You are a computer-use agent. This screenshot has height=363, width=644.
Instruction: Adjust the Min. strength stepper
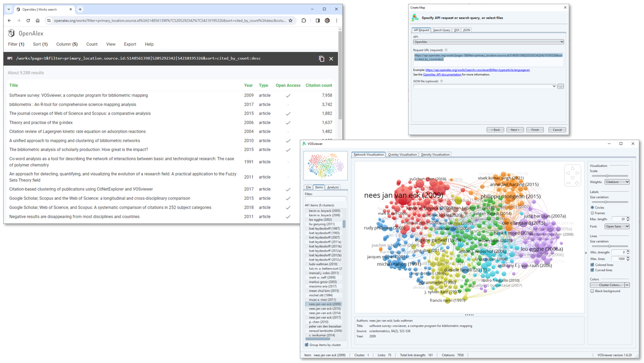[628, 252]
